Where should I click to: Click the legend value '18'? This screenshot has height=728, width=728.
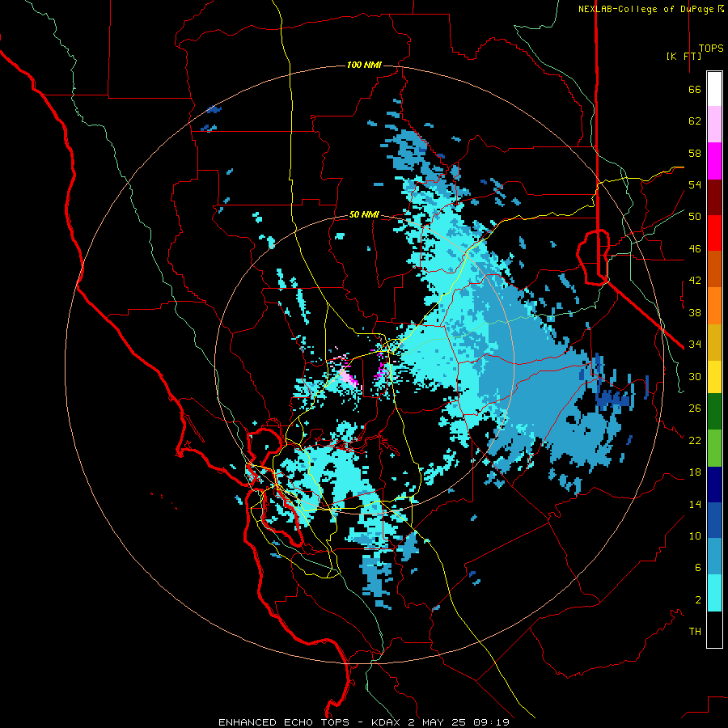(695, 472)
